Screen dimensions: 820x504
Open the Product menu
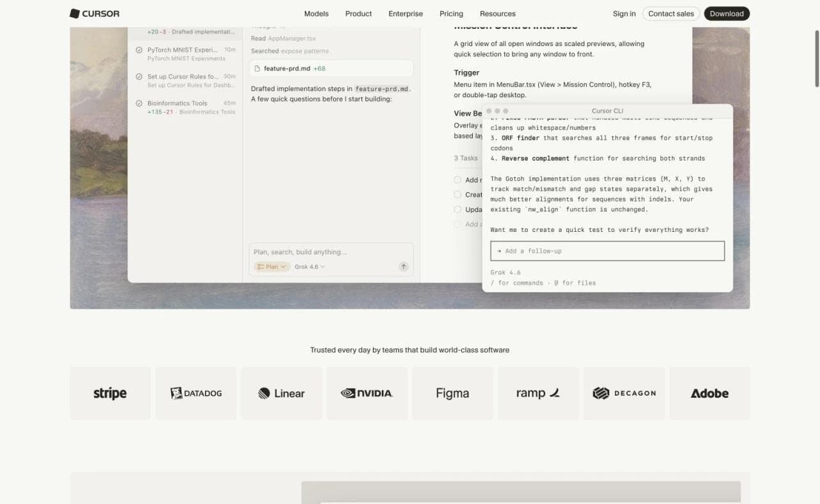tap(359, 13)
